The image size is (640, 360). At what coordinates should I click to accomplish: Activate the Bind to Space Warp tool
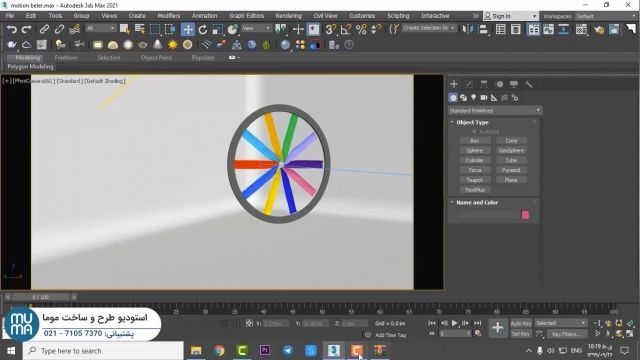(x=75, y=29)
